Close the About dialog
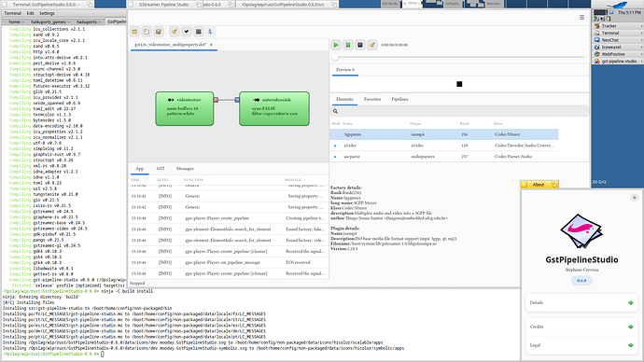The height and width of the screenshot is (362, 644). tap(634, 198)
